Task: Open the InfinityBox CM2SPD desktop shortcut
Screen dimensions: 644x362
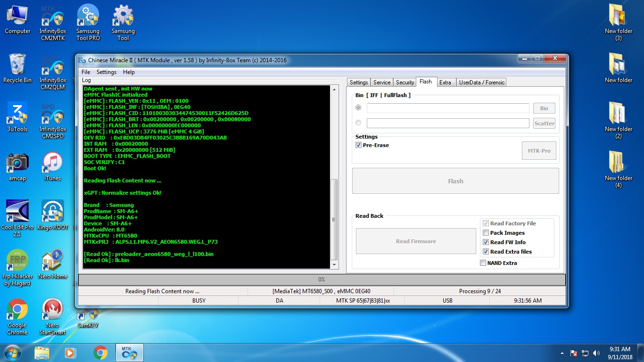Action: point(52,121)
